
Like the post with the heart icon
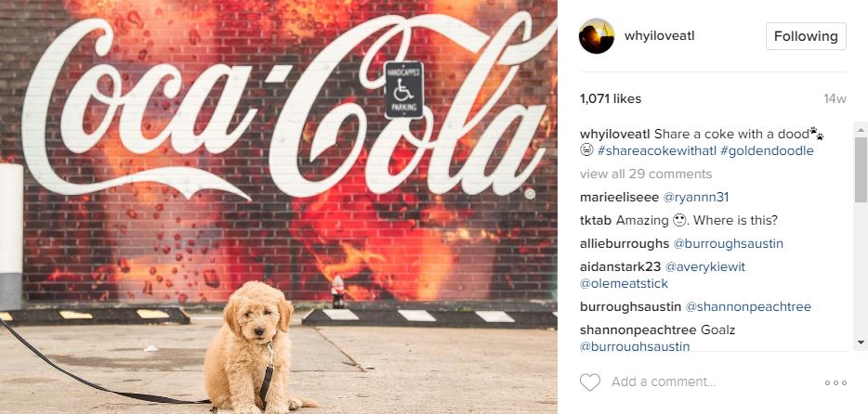(590, 382)
